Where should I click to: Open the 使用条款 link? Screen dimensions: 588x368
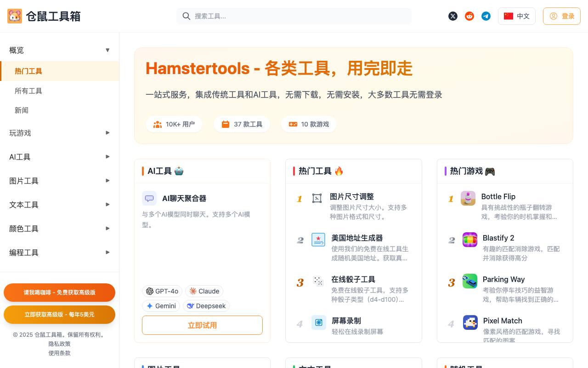(x=60, y=353)
